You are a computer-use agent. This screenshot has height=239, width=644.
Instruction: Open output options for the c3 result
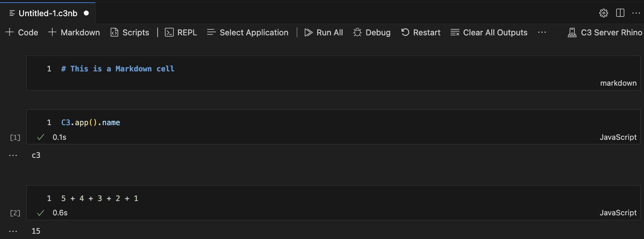[x=13, y=155]
